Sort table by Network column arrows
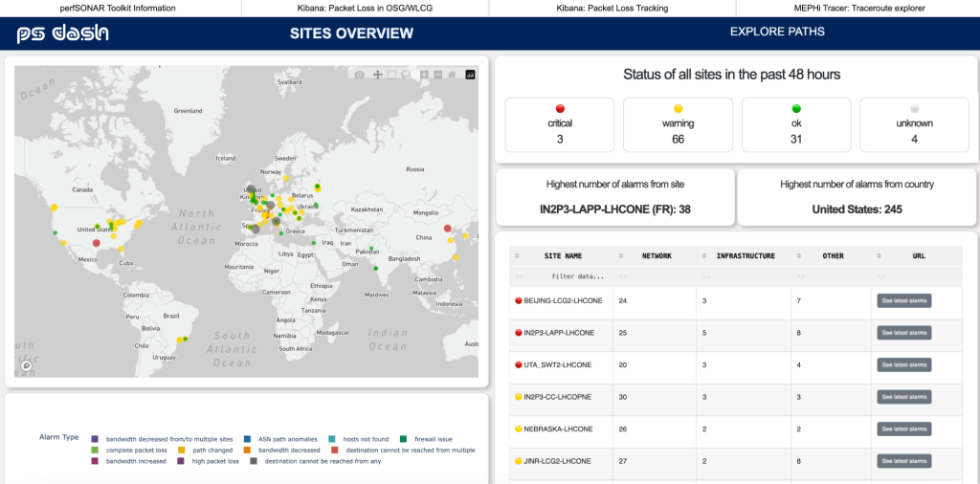 tap(622, 256)
